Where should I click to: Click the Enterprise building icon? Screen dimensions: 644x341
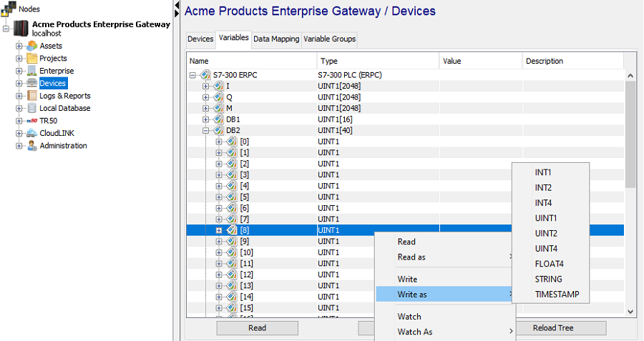click(32, 71)
